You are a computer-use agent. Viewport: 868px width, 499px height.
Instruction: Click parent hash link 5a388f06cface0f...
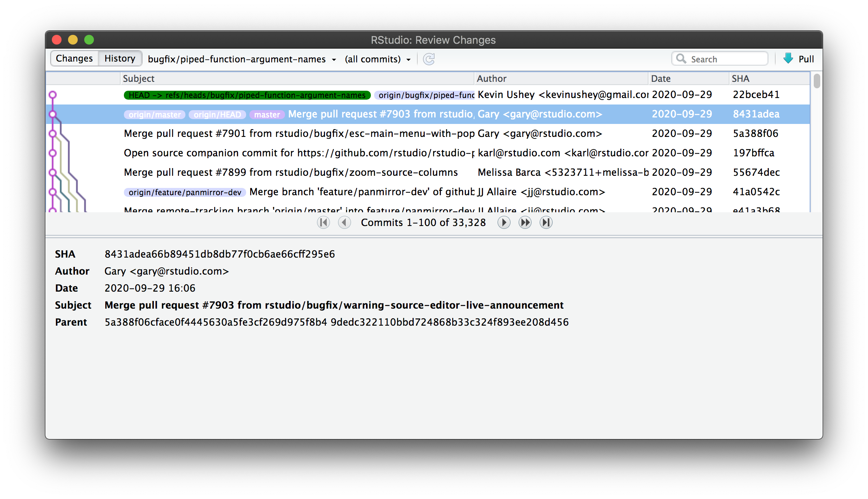[x=215, y=322]
